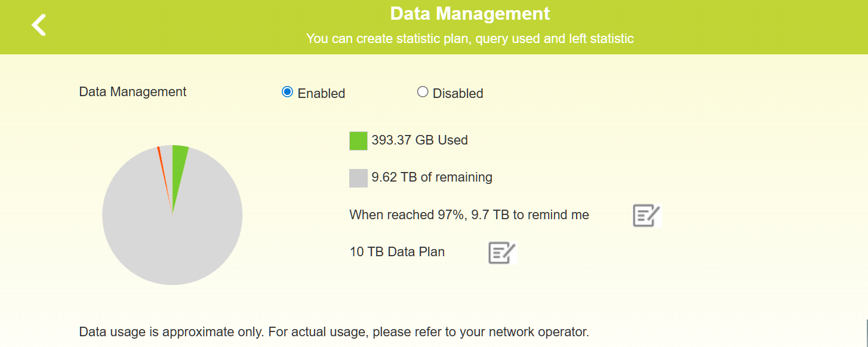Edit the 10 TB Data Plan
Image resolution: width=868 pixels, height=347 pixels.
point(502,253)
